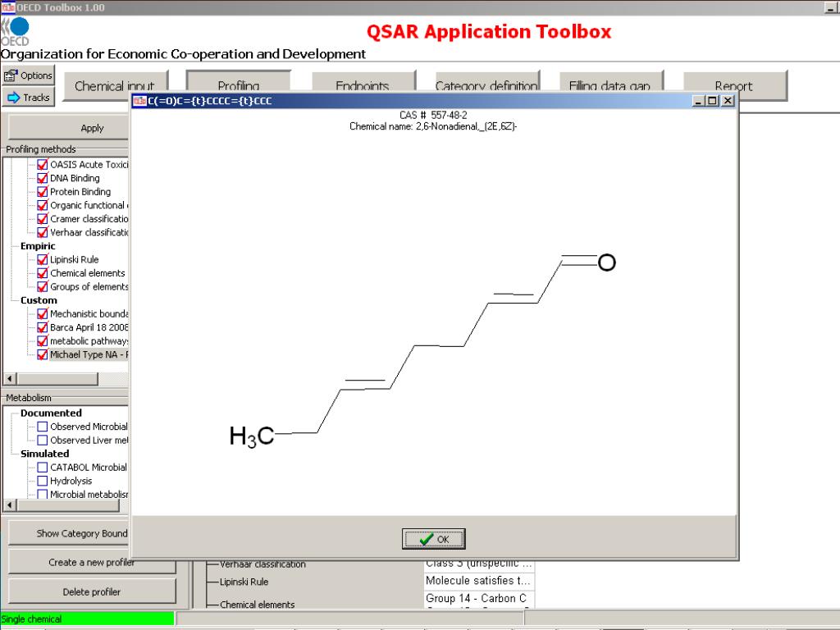Viewport: 840px width, 630px height.
Task: Select the Verhaar classification results row
Action: (x=262, y=564)
